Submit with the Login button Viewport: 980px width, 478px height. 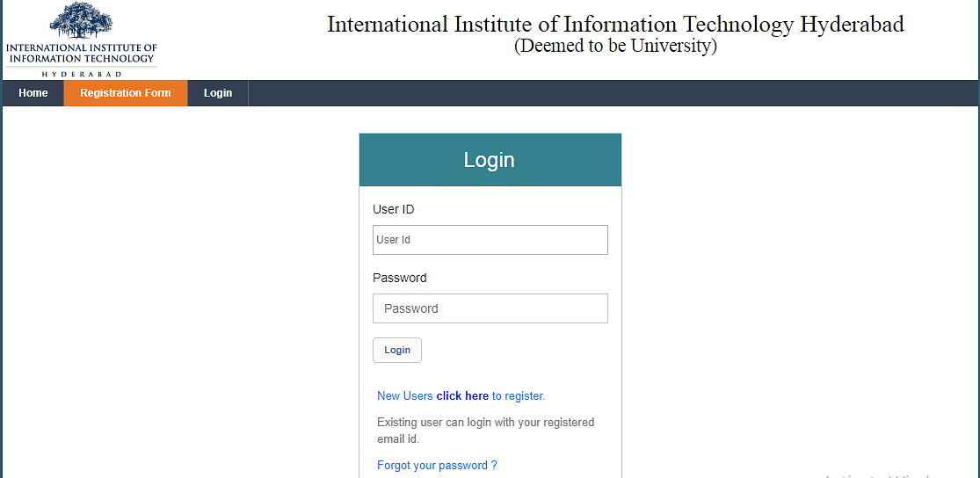pyautogui.click(x=397, y=350)
